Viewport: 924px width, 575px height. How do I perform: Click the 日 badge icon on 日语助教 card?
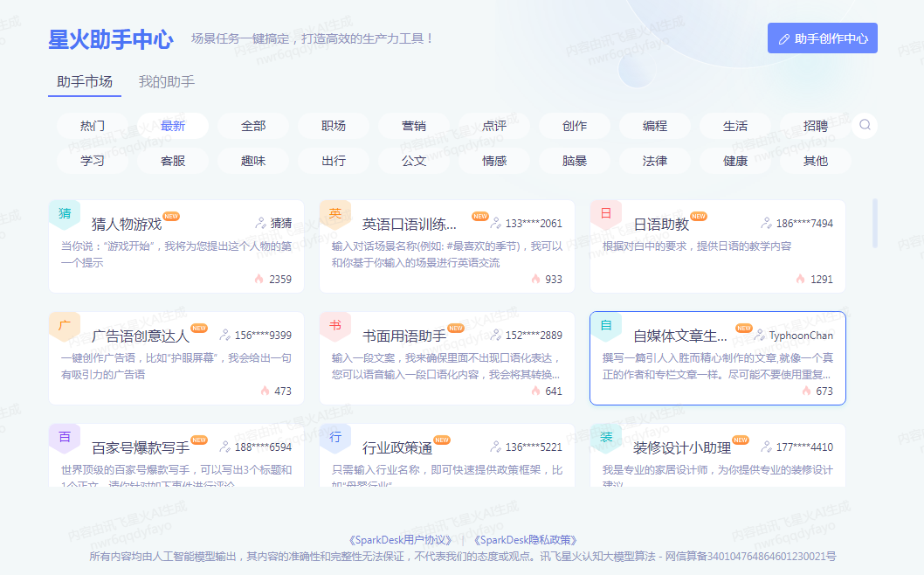[606, 213]
